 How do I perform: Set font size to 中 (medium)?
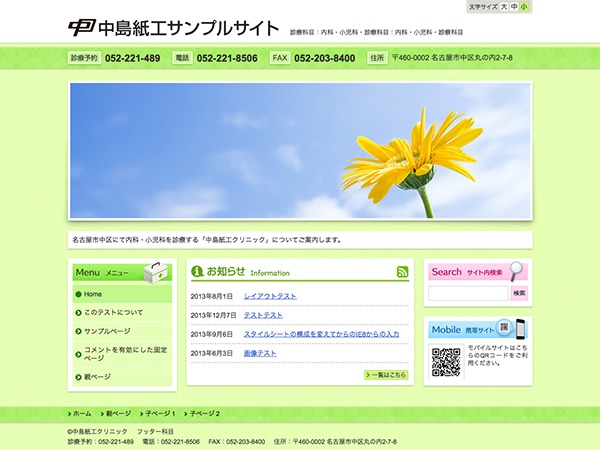click(514, 7)
